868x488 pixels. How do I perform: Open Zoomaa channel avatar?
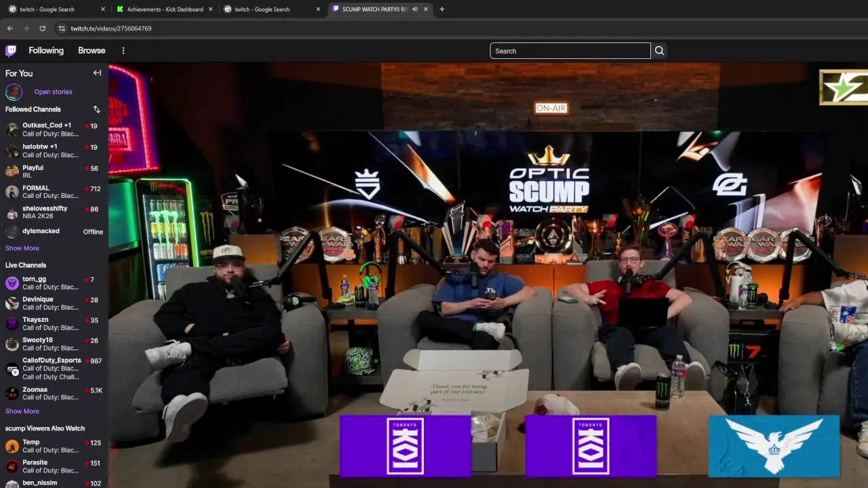pyautogui.click(x=12, y=393)
